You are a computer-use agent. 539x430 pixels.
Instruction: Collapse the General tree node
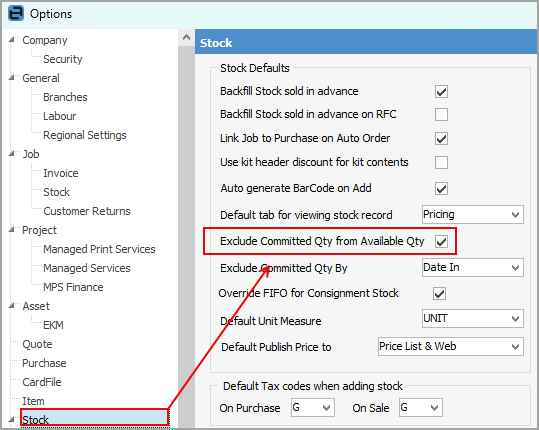point(12,77)
